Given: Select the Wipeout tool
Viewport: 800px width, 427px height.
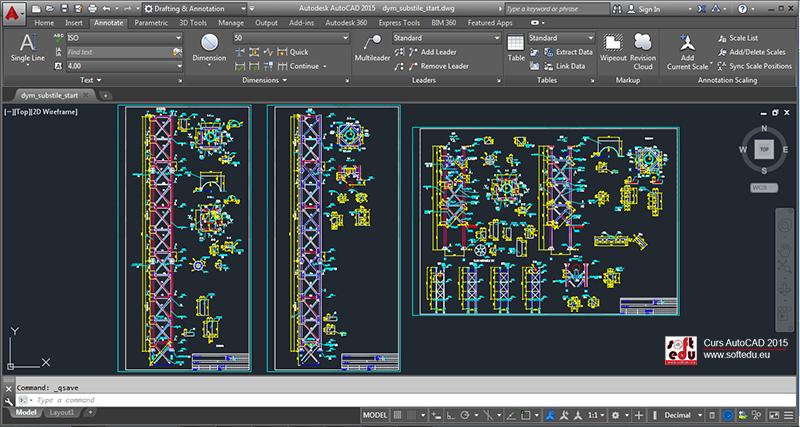Looking at the screenshot, I should [613, 48].
